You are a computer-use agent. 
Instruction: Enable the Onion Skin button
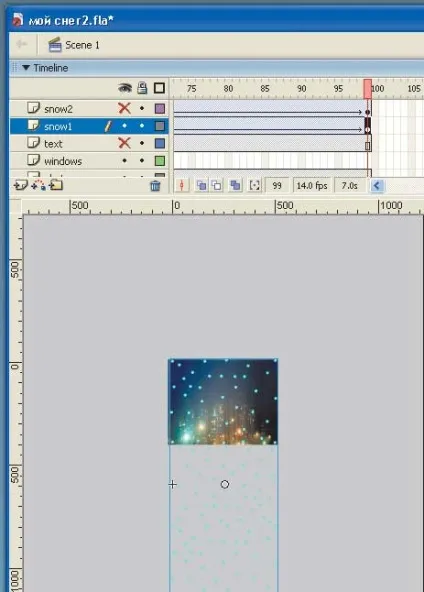(201, 185)
